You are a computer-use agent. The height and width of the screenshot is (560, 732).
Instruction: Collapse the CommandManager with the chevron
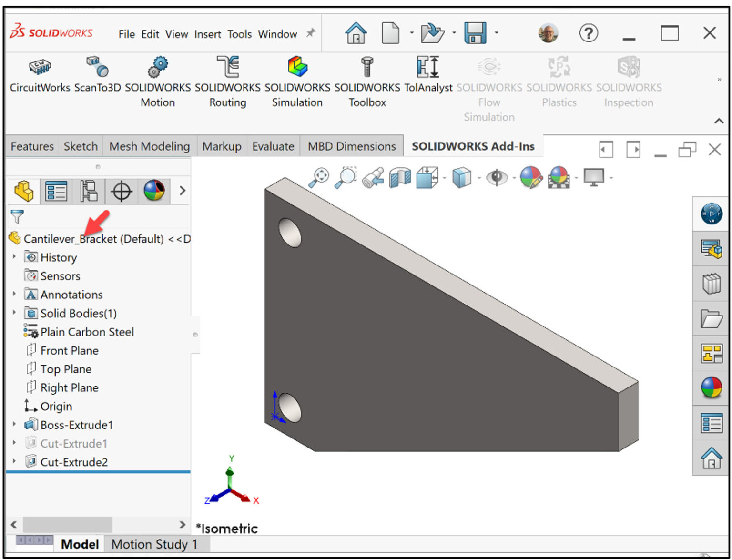coord(719,121)
